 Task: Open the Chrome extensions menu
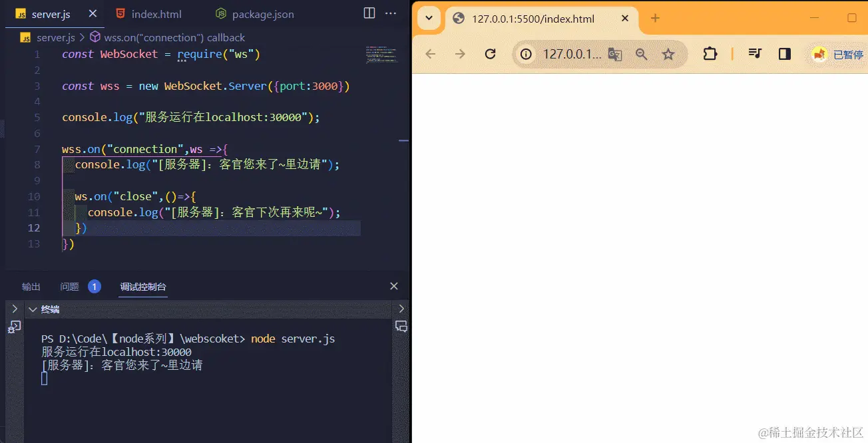click(x=710, y=54)
